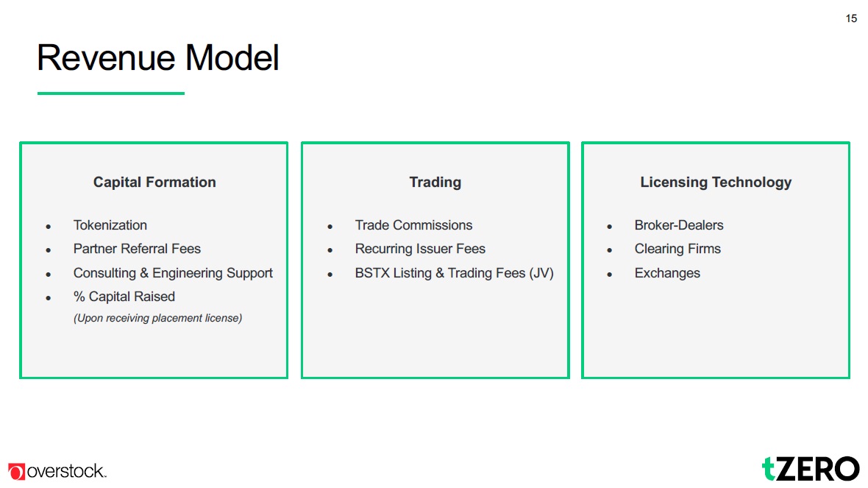The height and width of the screenshot is (488, 868).
Task: Click the placement license italic note
Action: pos(157,318)
